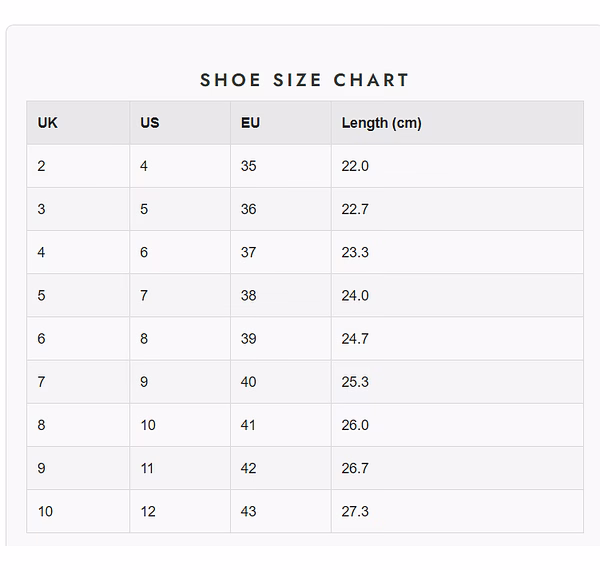Click the 24.0 length cell
The height and width of the screenshot is (570, 600).
pos(355,295)
